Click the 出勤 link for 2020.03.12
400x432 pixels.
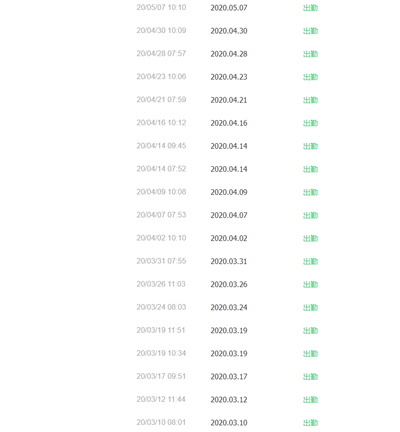pyautogui.click(x=310, y=400)
